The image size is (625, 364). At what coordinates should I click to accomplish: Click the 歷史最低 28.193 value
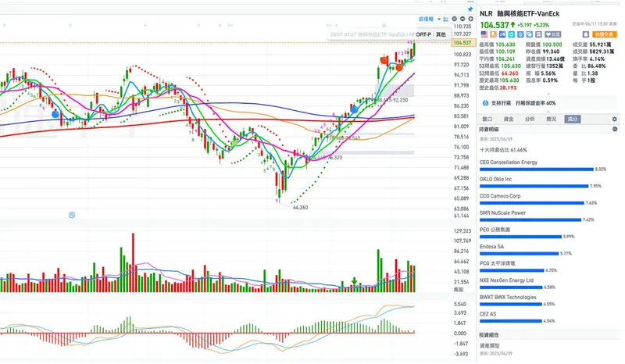click(x=507, y=87)
